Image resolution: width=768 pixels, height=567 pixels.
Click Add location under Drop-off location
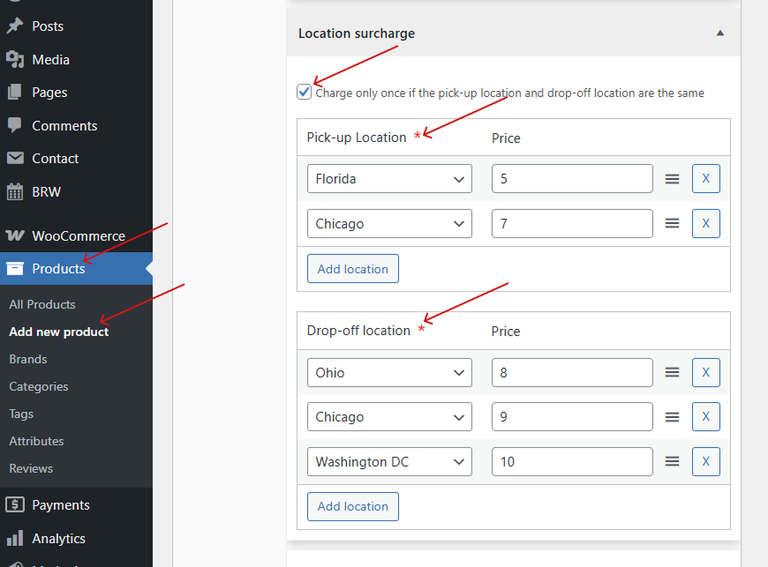click(x=352, y=506)
